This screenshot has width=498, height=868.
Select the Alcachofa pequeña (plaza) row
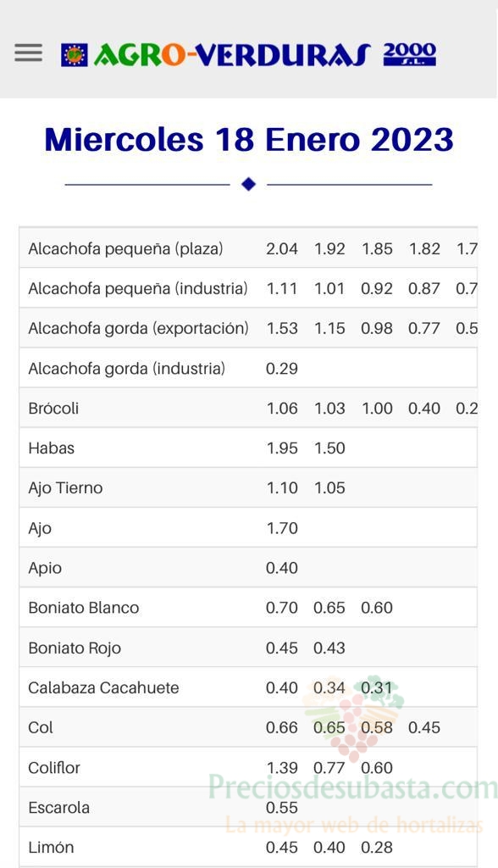[x=248, y=248]
